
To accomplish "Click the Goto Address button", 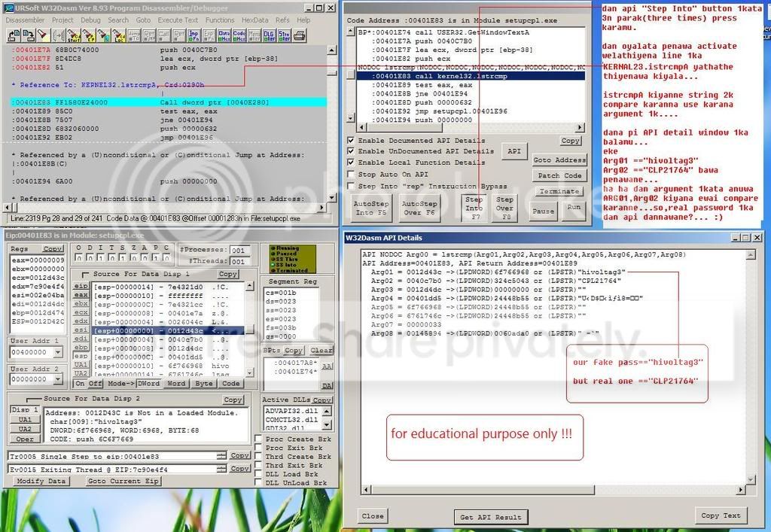I will tap(559, 160).
